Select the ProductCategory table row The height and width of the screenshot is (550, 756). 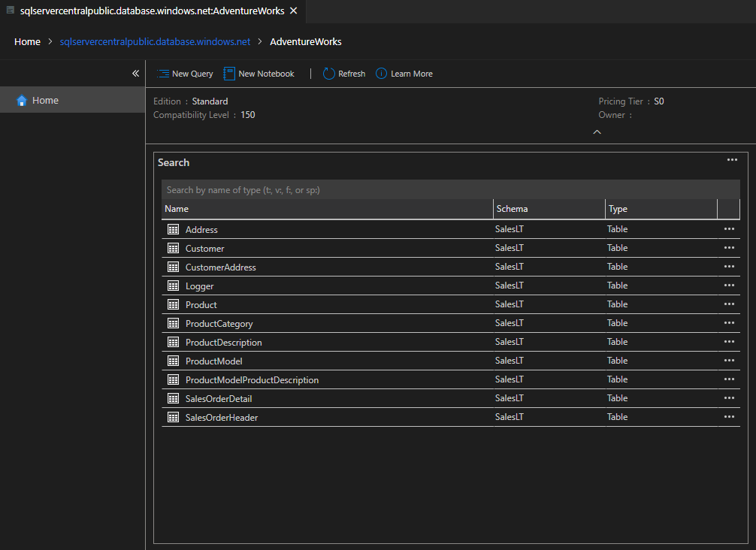(219, 324)
